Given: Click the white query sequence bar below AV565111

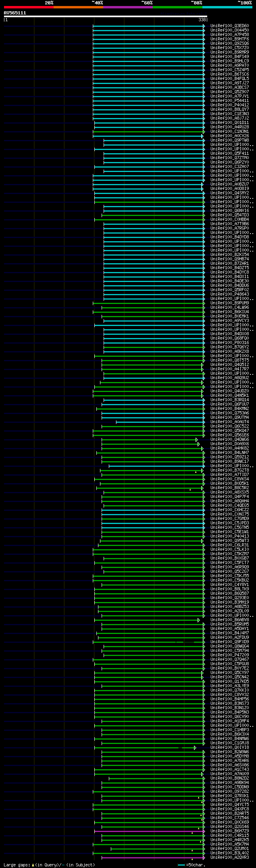Looking at the screenshot, I should click(x=105, y=16).
